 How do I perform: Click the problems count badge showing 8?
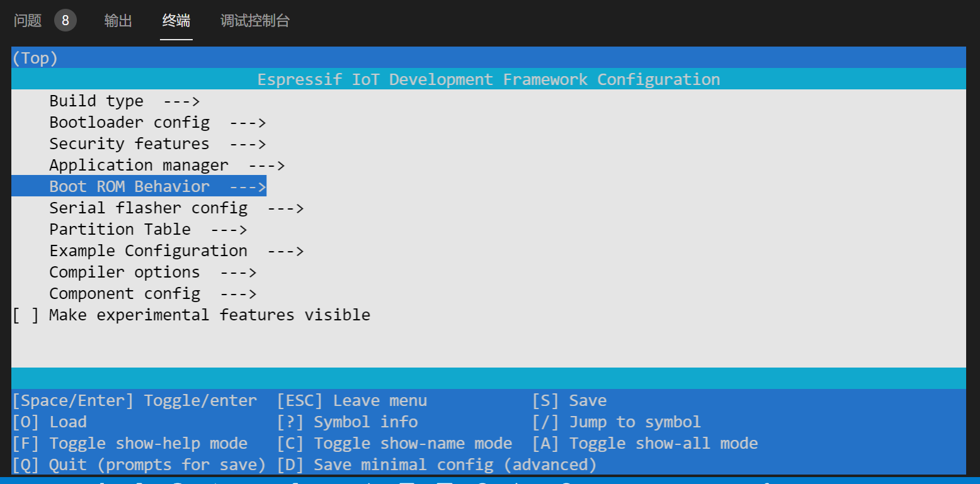[x=65, y=20]
